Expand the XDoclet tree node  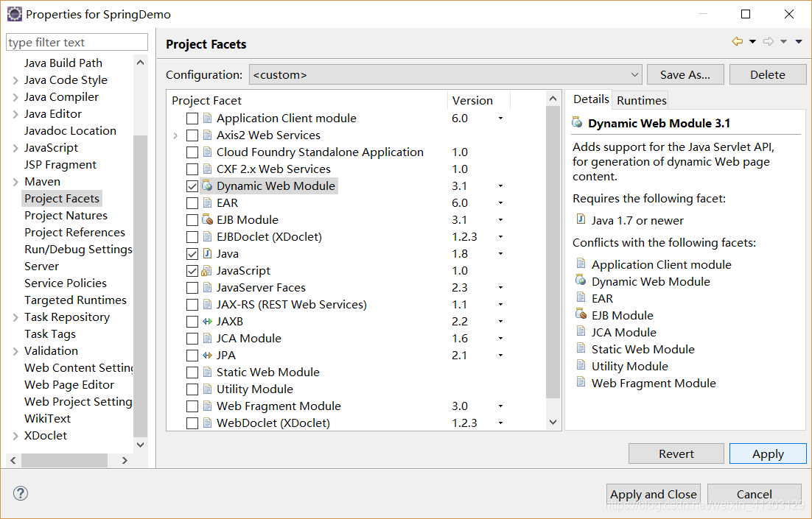click(15, 436)
